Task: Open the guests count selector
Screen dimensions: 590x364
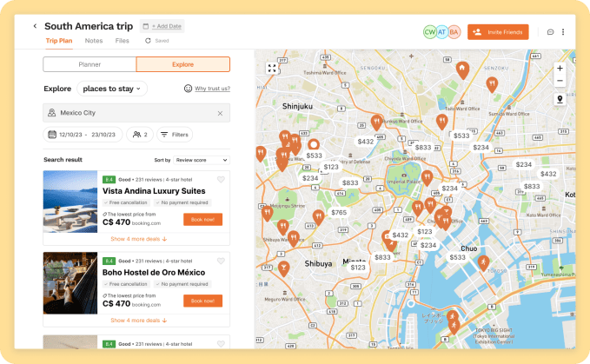Action: 140,135
